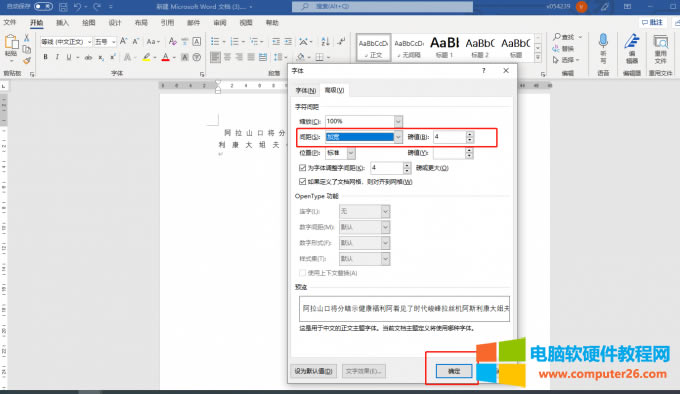Expand the spacing type dropdown
This screenshot has width=680, height=394.
[398, 137]
